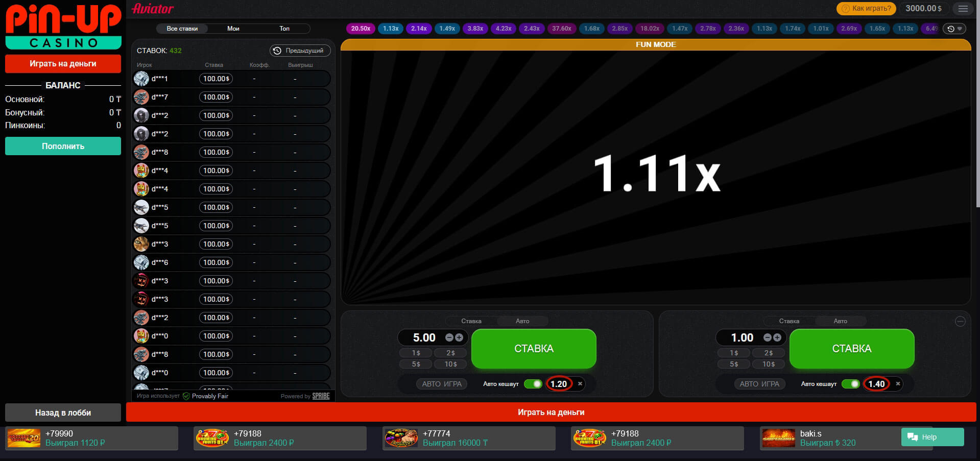This screenshot has height=461, width=980.
Task: Click the 3.83x history multiplier
Action: (475, 29)
